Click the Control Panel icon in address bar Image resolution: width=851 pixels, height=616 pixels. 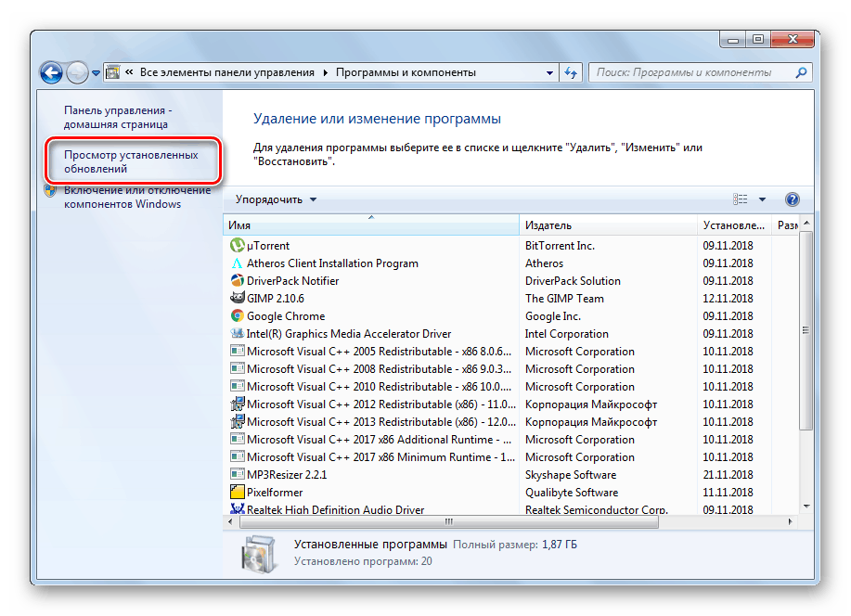[112, 72]
